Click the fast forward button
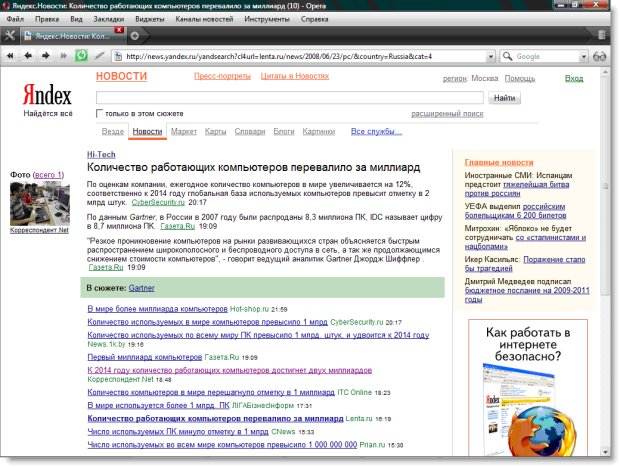 click(x=63, y=56)
